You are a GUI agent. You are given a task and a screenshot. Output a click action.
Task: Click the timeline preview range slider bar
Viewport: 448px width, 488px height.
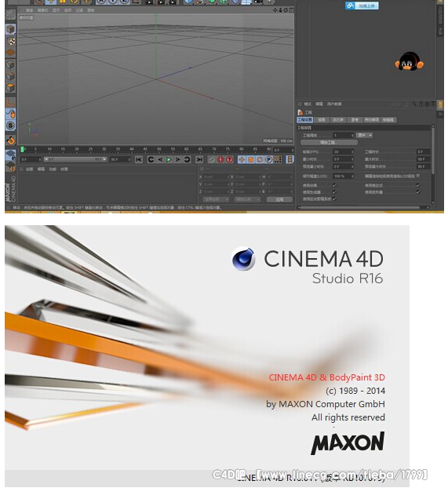click(x=75, y=159)
